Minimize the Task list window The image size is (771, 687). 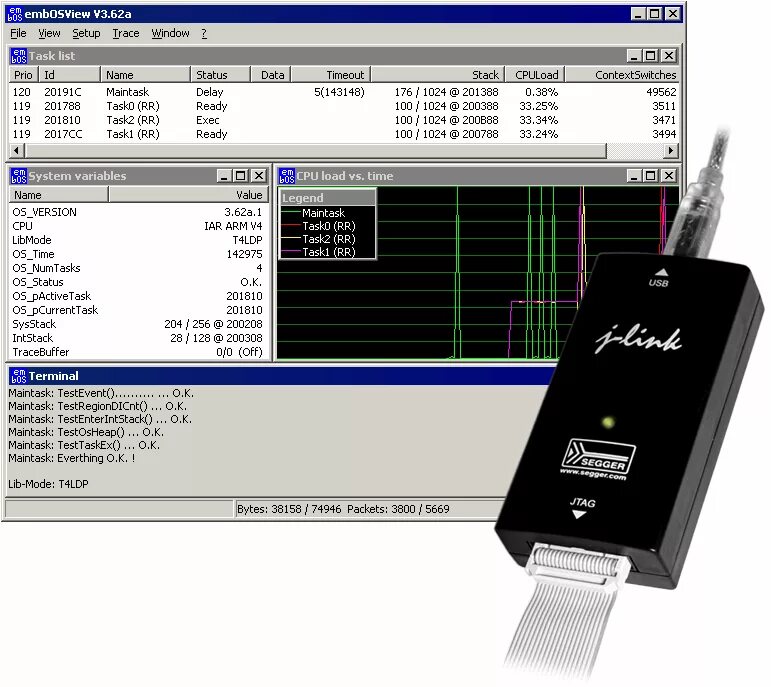point(634,56)
